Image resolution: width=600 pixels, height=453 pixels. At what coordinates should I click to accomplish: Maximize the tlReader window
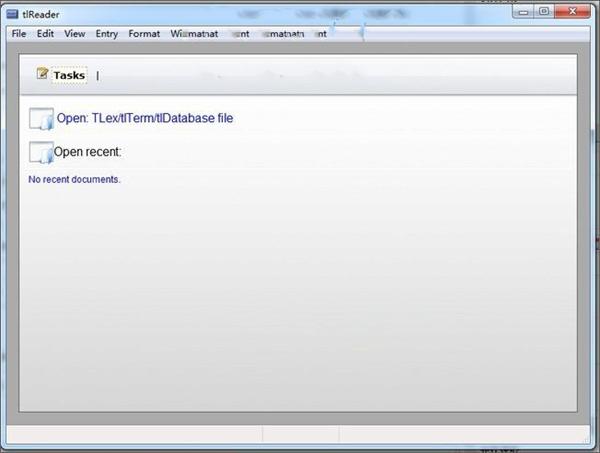544,12
